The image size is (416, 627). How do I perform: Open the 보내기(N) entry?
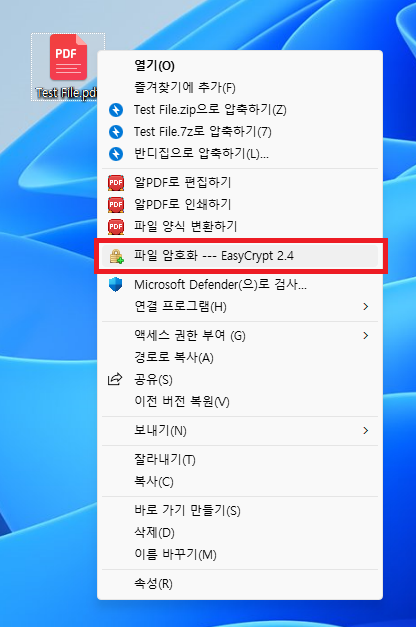[x=240, y=431]
